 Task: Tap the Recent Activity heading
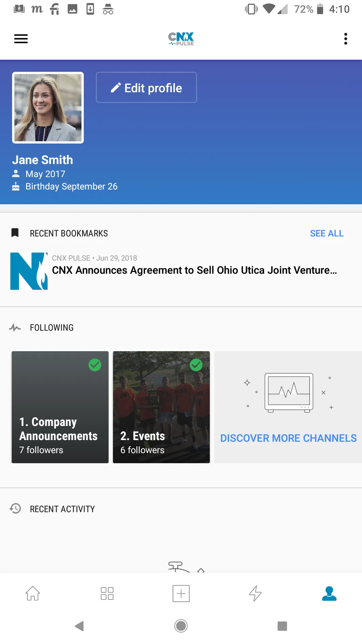[62, 509]
